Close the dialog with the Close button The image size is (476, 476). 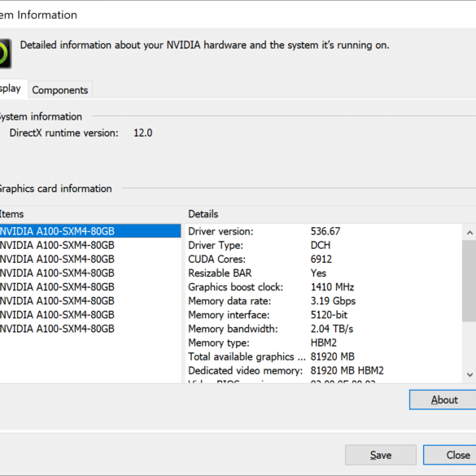click(x=450, y=455)
